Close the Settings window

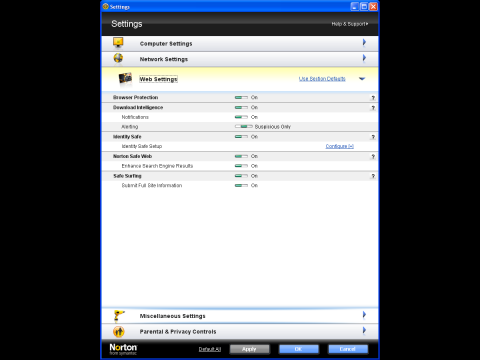pyautogui.click(x=373, y=6)
